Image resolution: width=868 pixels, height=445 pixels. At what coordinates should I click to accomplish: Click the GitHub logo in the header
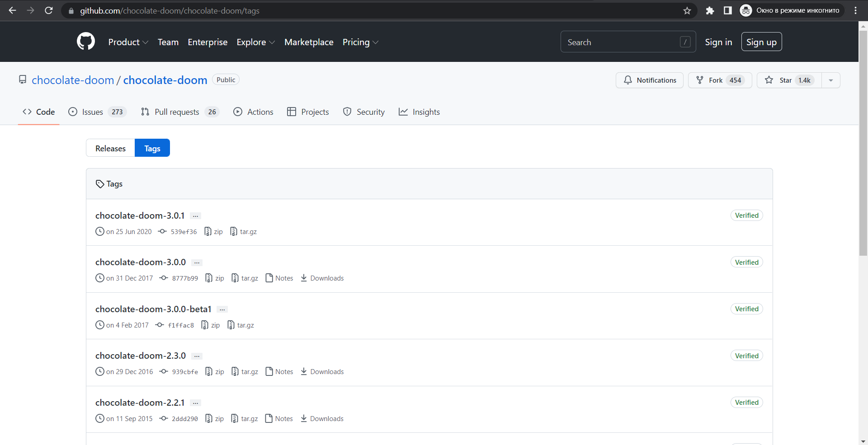(x=85, y=41)
